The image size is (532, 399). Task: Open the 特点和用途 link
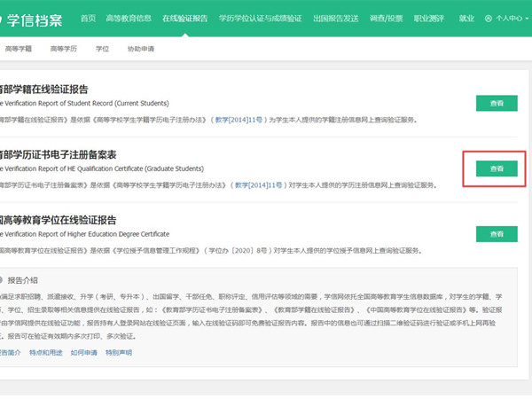click(45, 352)
